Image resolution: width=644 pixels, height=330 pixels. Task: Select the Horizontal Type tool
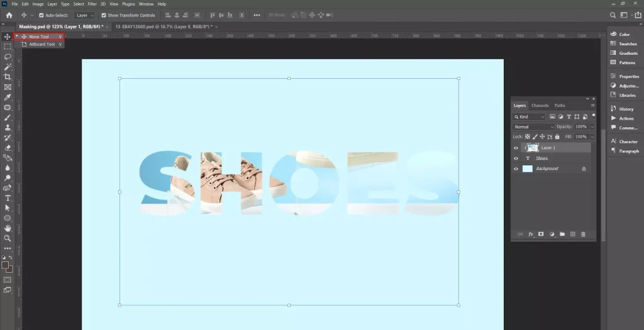click(8, 198)
